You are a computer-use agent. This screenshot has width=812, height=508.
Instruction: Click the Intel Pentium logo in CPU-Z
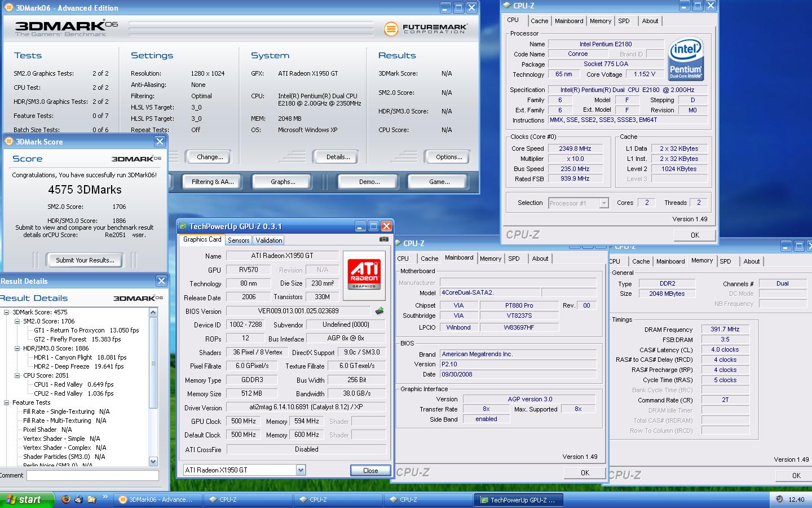coord(686,59)
